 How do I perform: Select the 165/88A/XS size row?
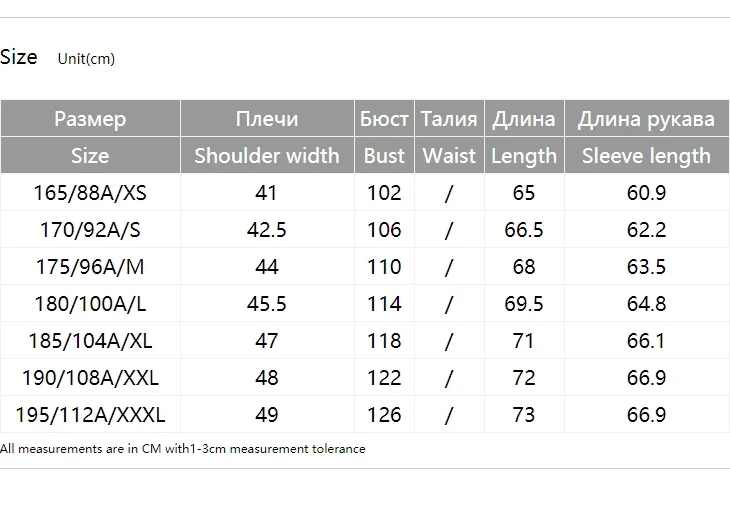coord(365,192)
